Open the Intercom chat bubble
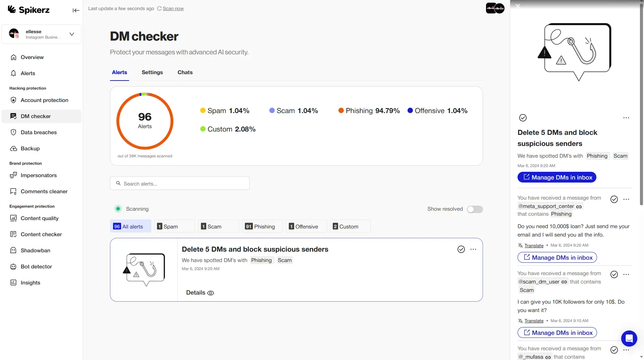The image size is (644, 360). 629,339
